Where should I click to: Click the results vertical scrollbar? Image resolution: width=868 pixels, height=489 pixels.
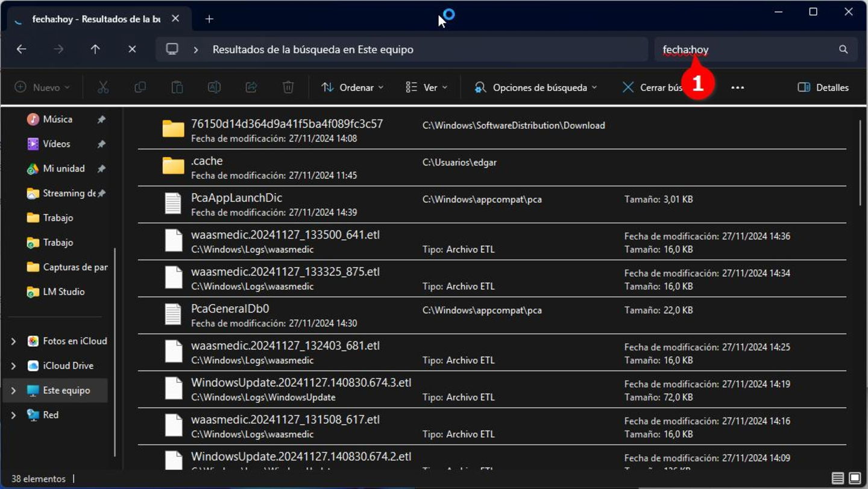pos(861,164)
